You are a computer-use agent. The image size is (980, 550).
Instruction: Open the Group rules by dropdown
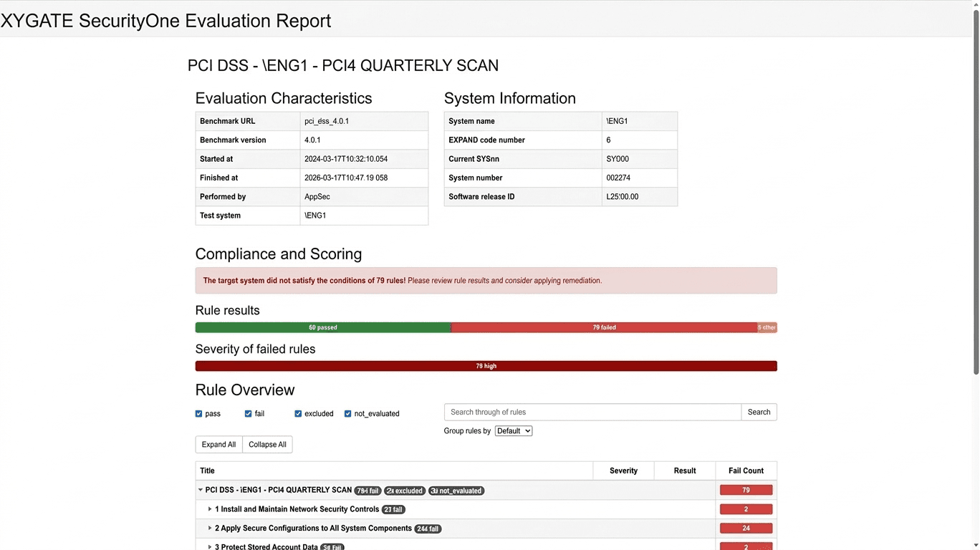pos(513,431)
